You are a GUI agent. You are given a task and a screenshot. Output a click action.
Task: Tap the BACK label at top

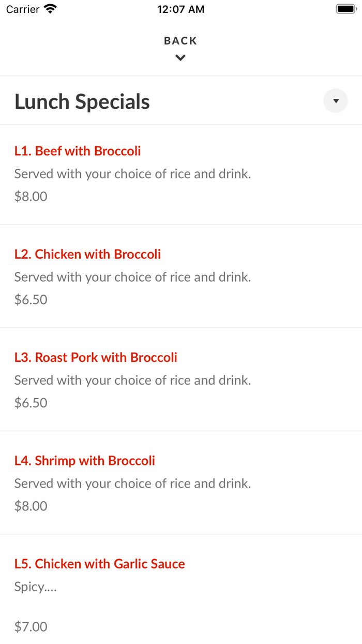[x=180, y=41]
